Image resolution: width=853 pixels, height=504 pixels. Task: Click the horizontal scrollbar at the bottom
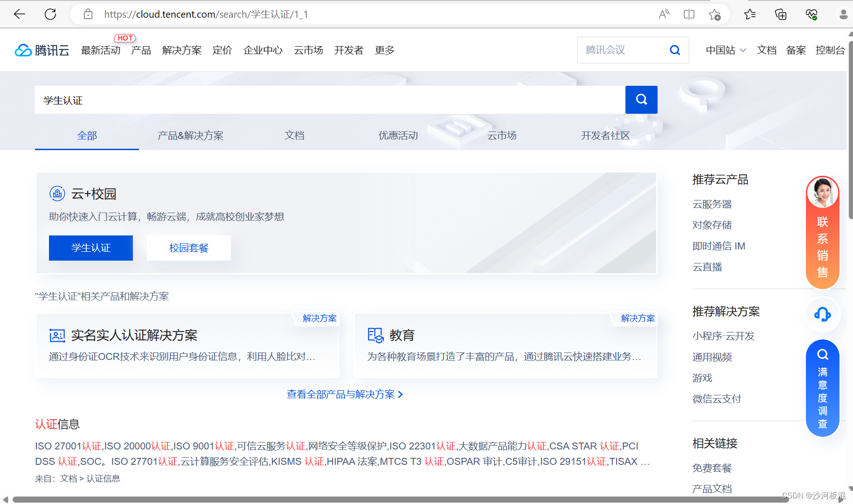(401, 500)
